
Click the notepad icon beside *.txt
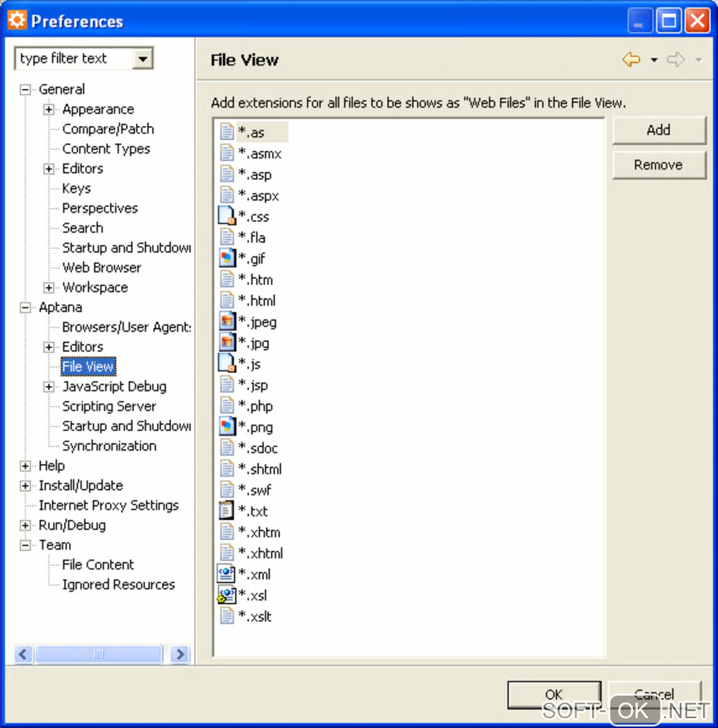point(227,510)
